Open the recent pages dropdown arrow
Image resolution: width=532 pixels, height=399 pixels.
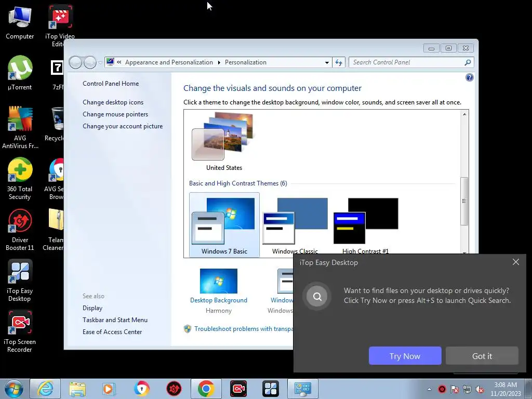point(100,63)
